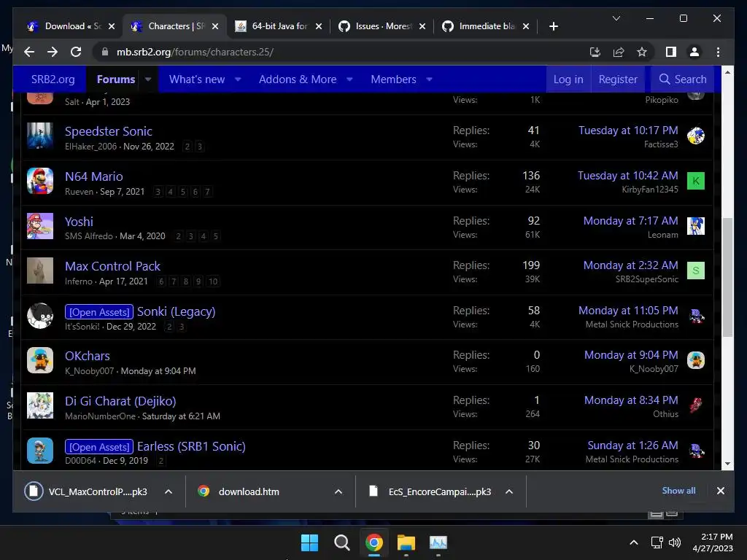Viewport: 747px width, 560px height.
Task: Expand the Addons & More dropdown arrow
Action: click(x=349, y=79)
